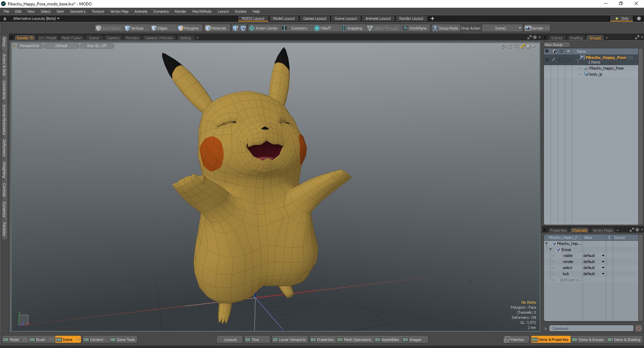Click the viewport rotate control icon

(x=509, y=46)
